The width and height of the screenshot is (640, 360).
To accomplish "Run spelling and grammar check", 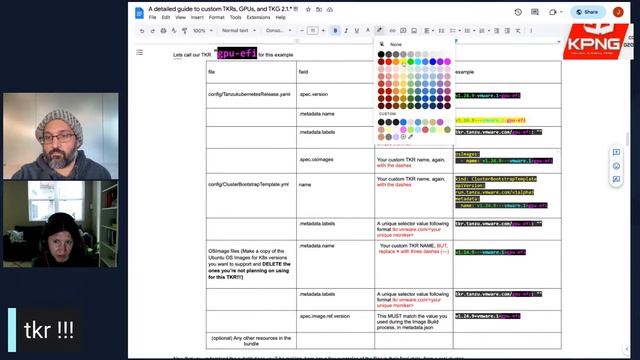I will (x=174, y=31).
